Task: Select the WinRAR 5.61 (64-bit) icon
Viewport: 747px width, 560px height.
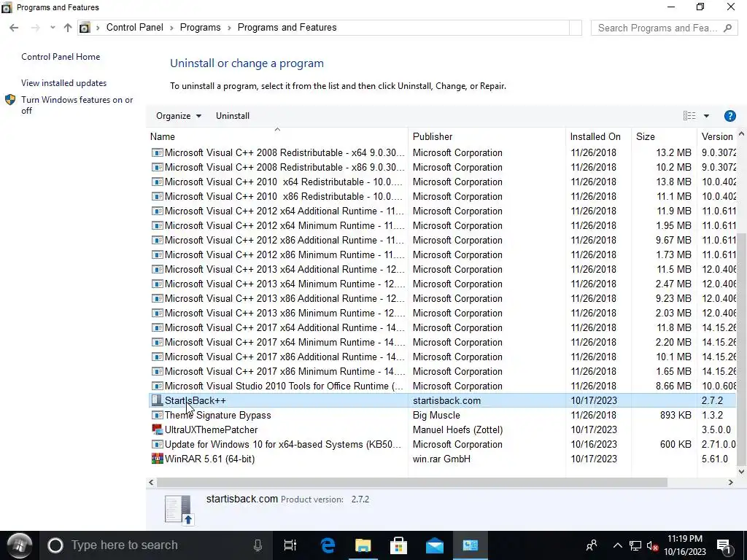Action: coord(157,459)
